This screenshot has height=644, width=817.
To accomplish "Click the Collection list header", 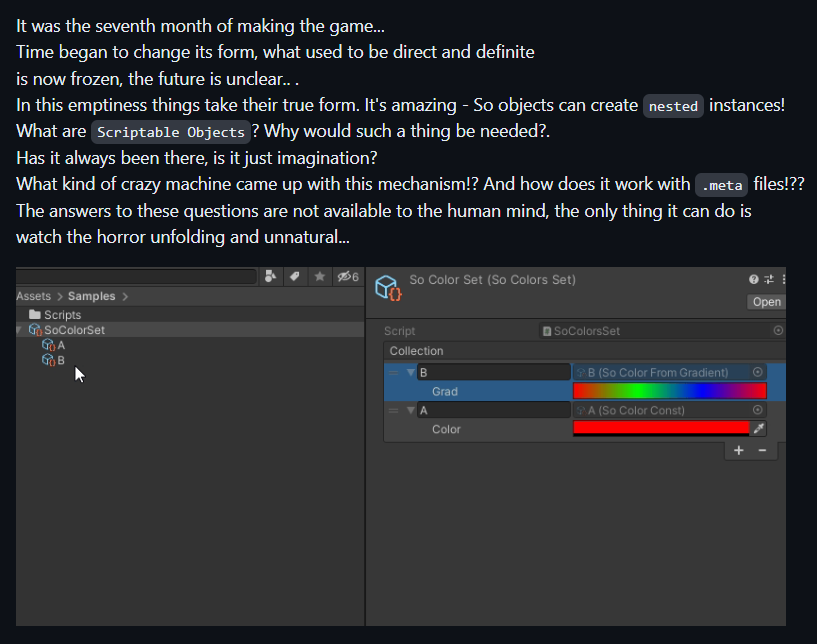I will [584, 351].
